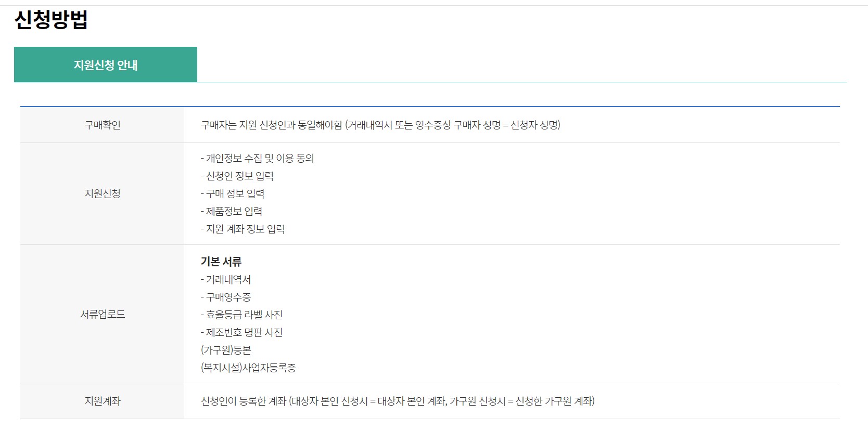The width and height of the screenshot is (868, 442).
Task: Click the 제품정보 입력 line
Action: pyautogui.click(x=232, y=211)
